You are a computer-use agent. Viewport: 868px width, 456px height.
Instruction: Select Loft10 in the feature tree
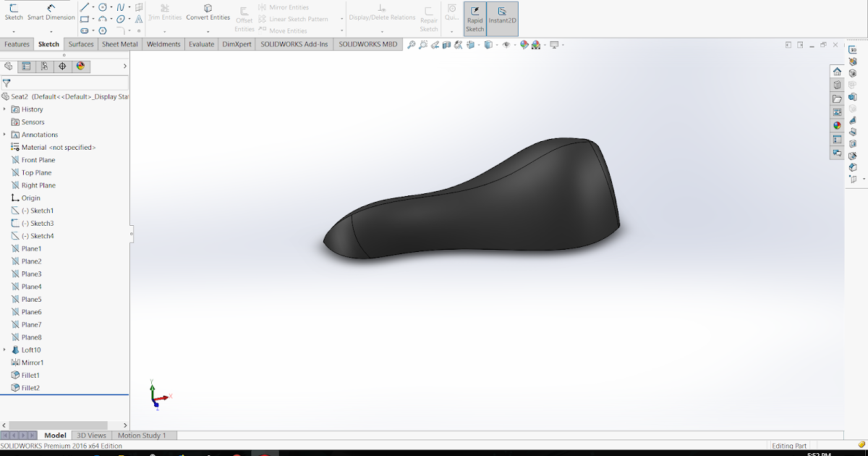(x=31, y=350)
